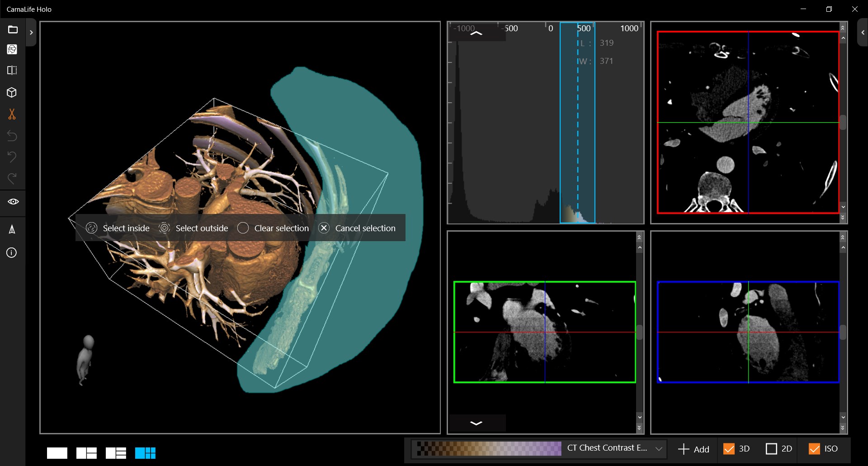Click the blue-bordered sagittal CT slice

[x=748, y=332]
